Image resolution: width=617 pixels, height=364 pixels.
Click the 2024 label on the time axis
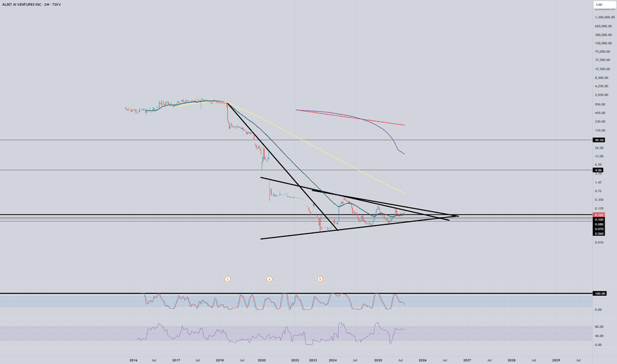pos(333,360)
